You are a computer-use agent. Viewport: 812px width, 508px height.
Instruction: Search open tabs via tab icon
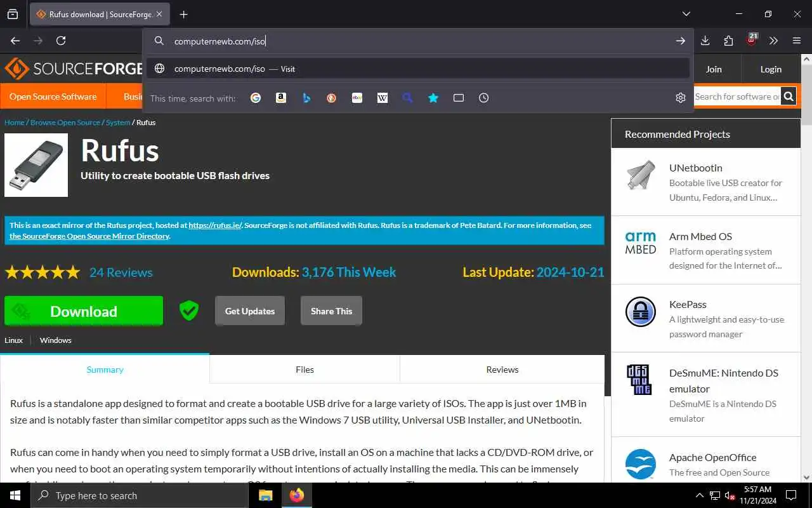tap(459, 98)
